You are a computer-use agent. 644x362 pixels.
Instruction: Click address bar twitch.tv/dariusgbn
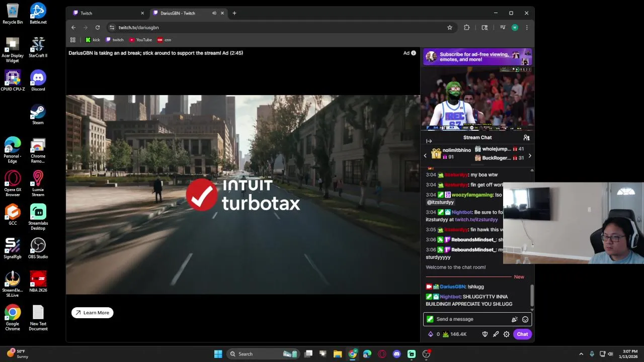click(x=138, y=28)
